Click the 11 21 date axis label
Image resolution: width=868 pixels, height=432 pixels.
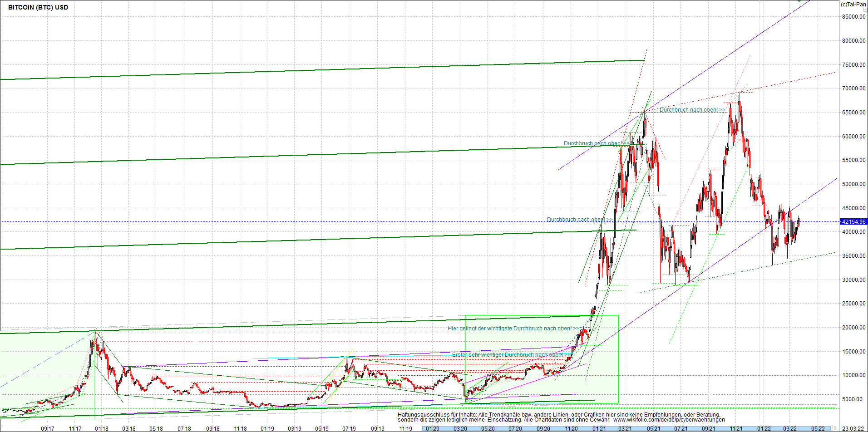[736, 429]
